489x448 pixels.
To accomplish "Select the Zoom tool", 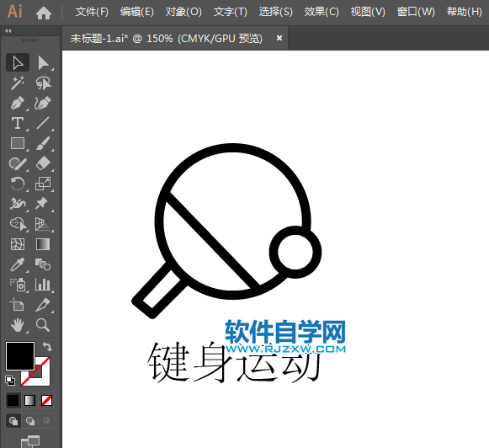I will tap(43, 325).
